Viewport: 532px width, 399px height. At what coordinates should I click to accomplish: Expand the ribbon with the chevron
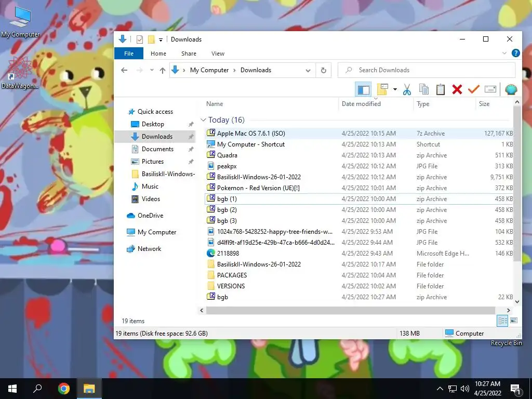tap(504, 54)
